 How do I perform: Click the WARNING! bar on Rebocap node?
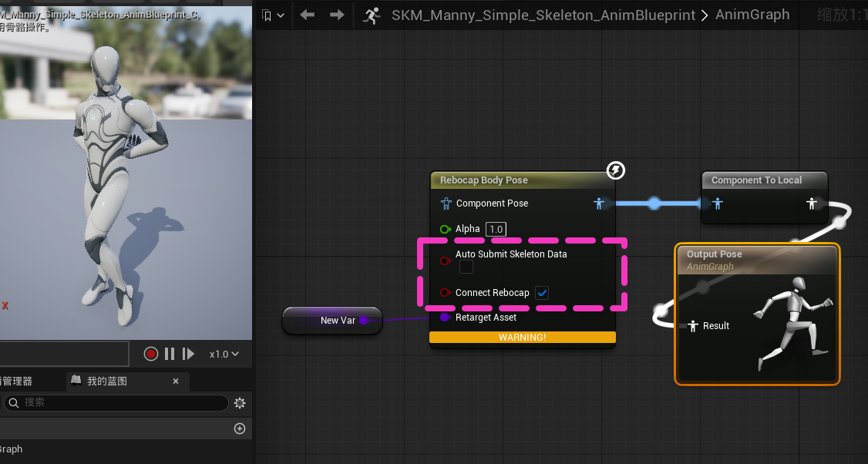pyautogui.click(x=522, y=338)
